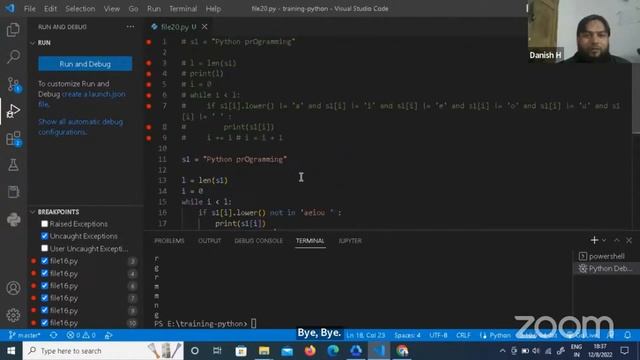This screenshot has height=360, width=640.
Task: Select the Run and Debug activity icon
Action: (13, 111)
